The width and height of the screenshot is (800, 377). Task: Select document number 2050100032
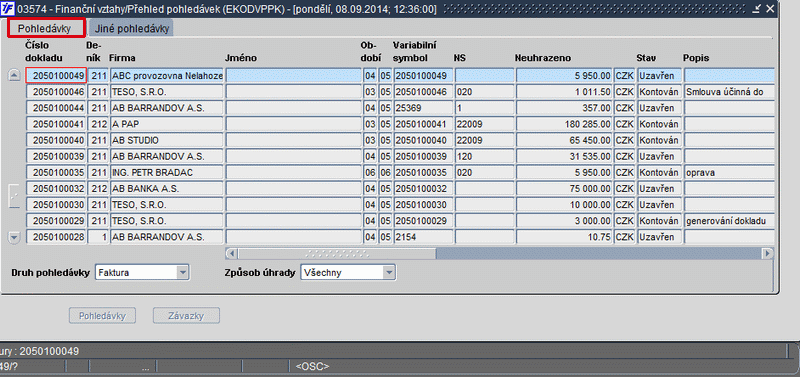(x=56, y=189)
